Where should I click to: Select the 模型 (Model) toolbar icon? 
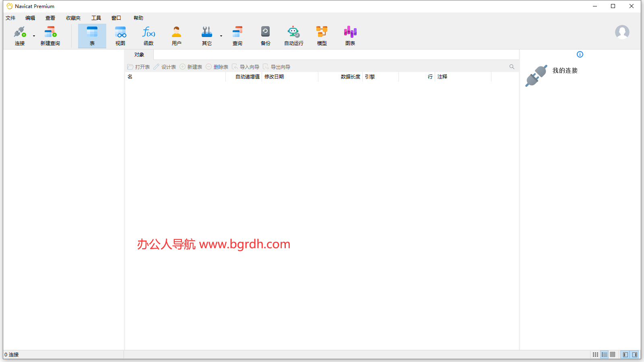coord(322,35)
